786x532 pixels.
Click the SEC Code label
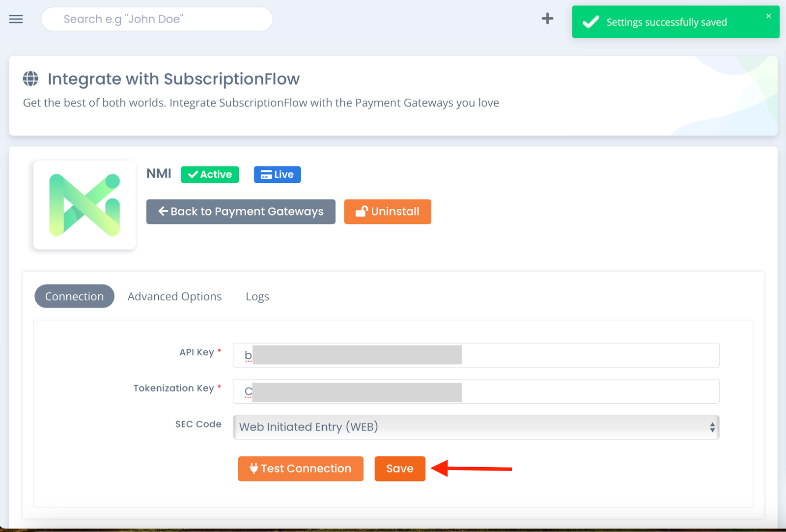[x=198, y=424]
